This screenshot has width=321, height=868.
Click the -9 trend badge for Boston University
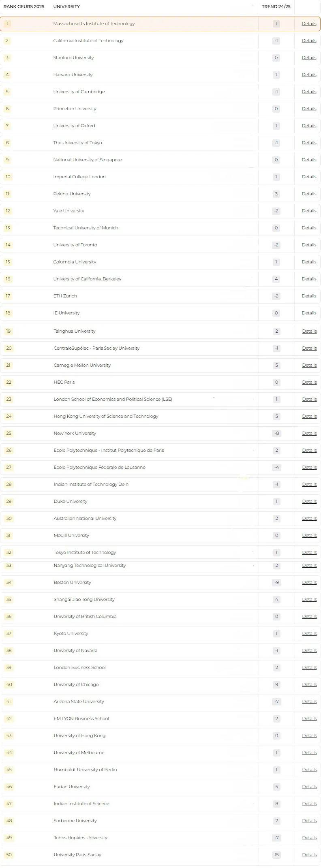277,582
